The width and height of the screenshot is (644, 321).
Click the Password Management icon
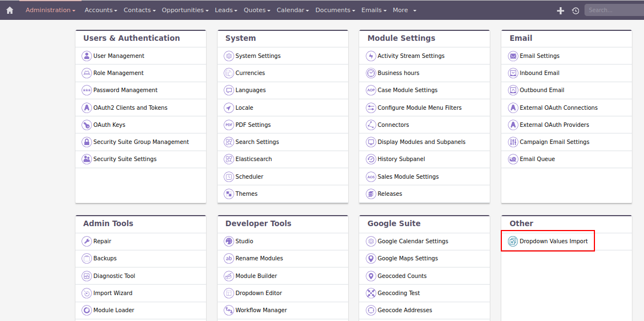coord(86,90)
